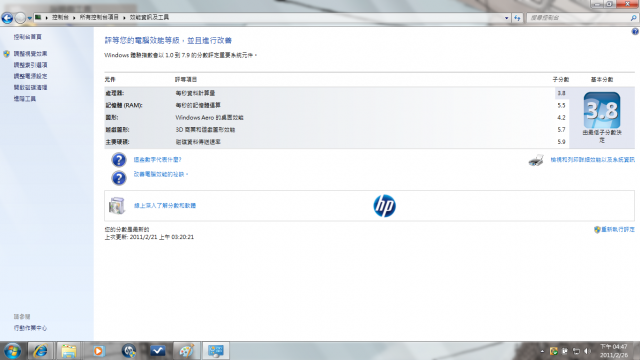Click the Show desktop strip

(x=637, y=351)
